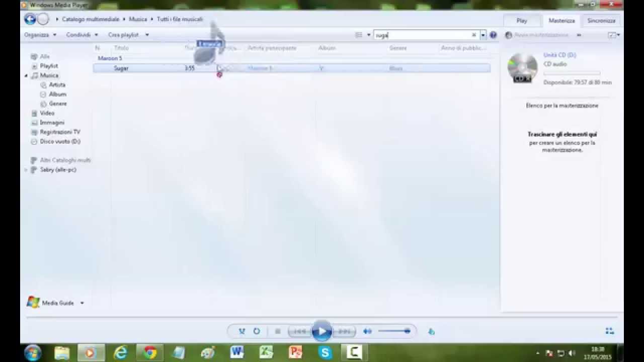Open Internet Explorer from the taskbar
The height and width of the screenshot is (362, 644).
click(x=121, y=352)
